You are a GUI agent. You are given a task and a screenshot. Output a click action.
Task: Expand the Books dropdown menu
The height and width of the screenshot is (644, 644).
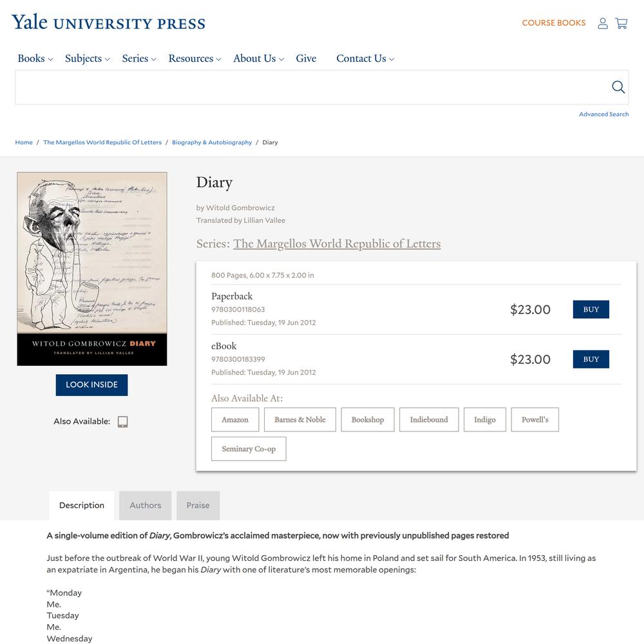point(35,59)
